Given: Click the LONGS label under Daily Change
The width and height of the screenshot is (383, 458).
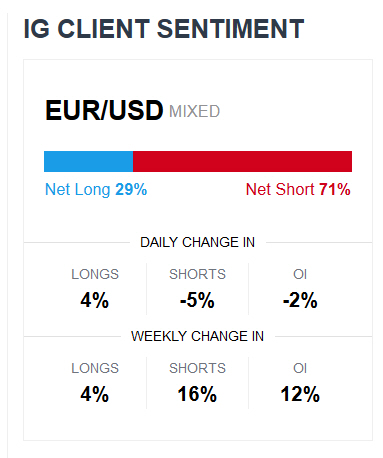Looking at the screenshot, I should (95, 274).
